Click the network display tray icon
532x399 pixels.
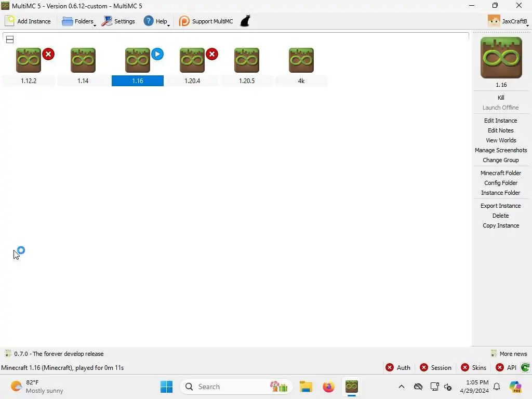pyautogui.click(x=434, y=387)
